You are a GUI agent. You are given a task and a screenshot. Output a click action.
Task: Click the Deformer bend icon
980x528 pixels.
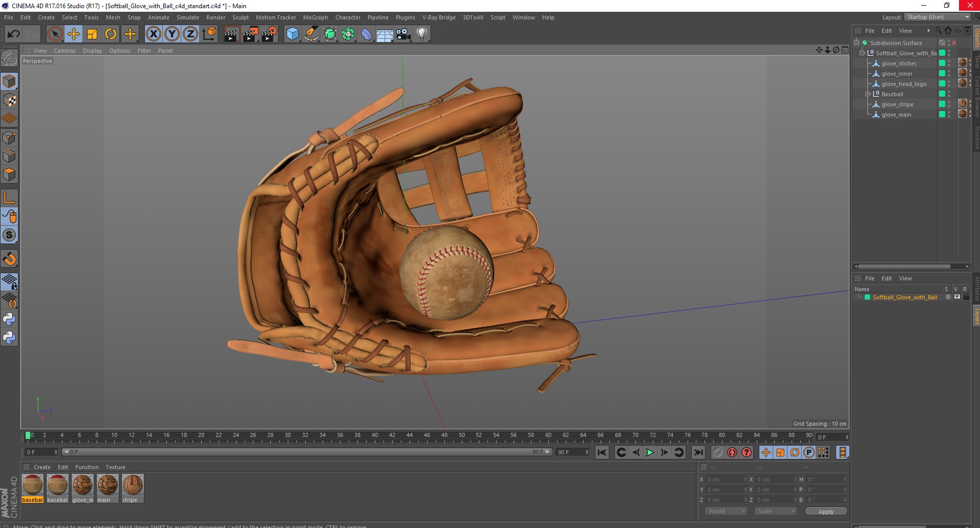(367, 34)
